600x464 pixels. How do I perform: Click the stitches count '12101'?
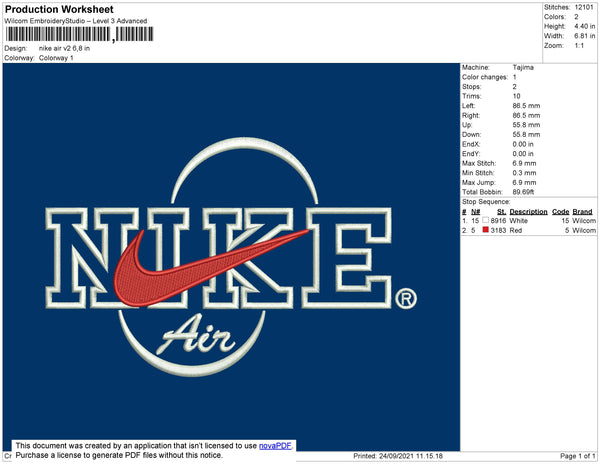tap(584, 7)
